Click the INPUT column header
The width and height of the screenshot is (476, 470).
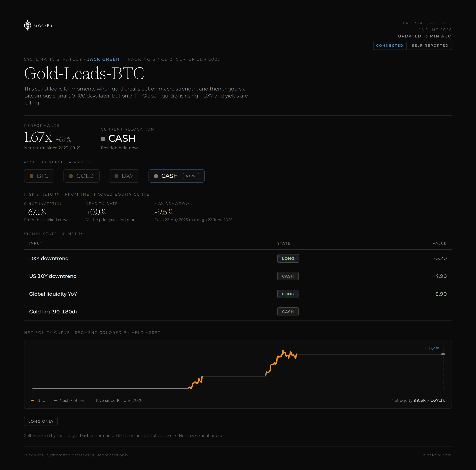point(36,243)
